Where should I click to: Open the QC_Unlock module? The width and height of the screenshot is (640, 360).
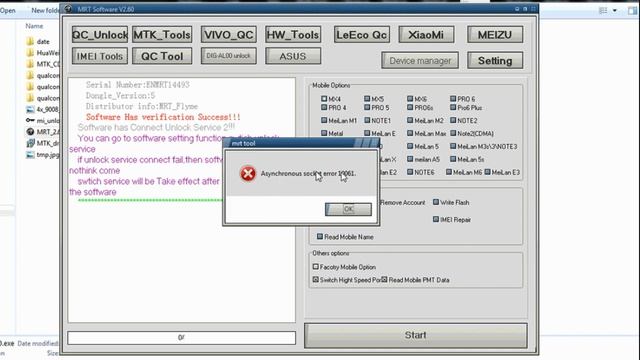[x=100, y=35]
